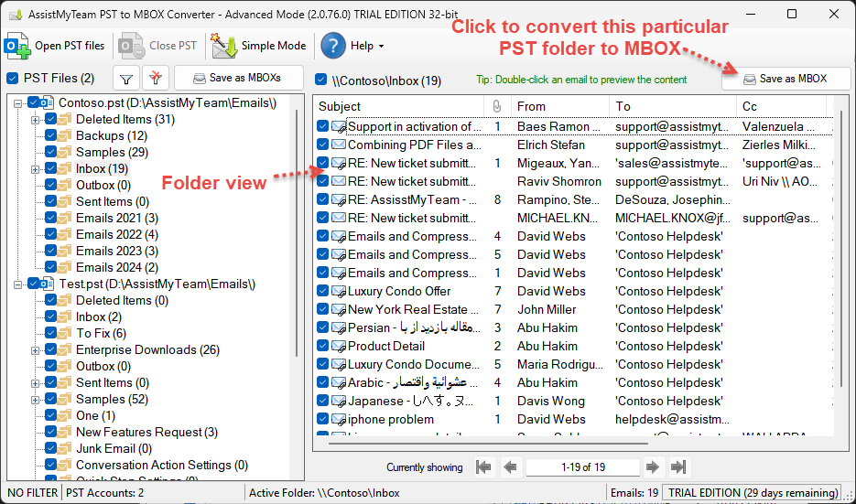The width and height of the screenshot is (856, 504).
Task: Collapse the Test.pst tree node
Action: click(18, 284)
